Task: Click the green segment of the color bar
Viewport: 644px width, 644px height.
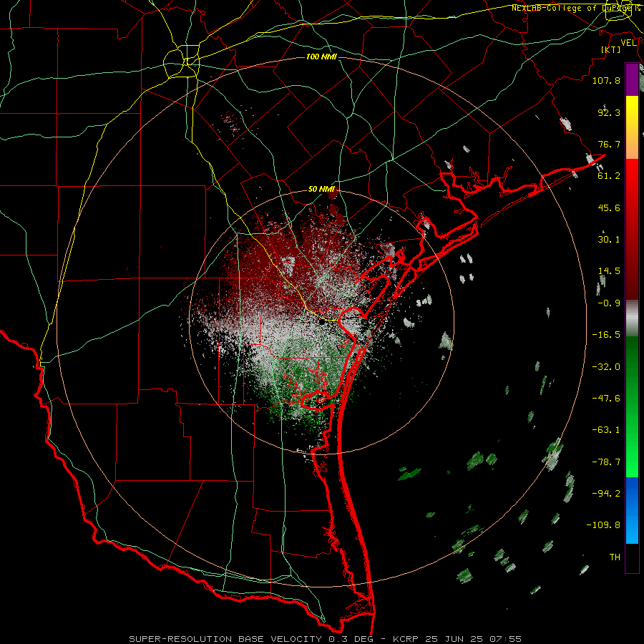Action: [632, 406]
